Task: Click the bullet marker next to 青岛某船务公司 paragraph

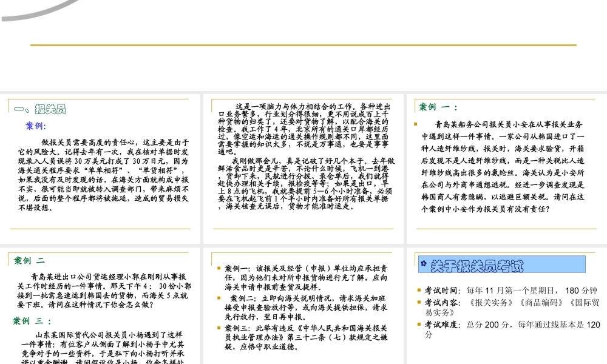Action: [416, 124]
